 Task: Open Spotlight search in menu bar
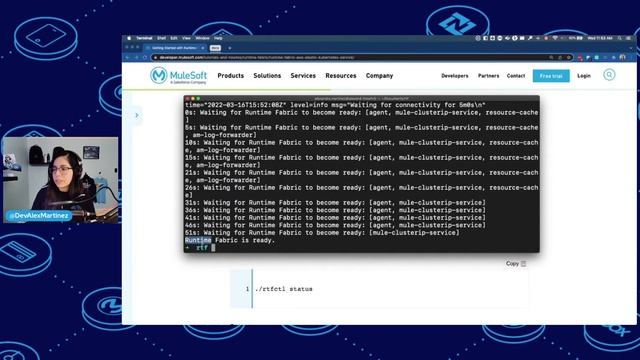tap(620, 38)
